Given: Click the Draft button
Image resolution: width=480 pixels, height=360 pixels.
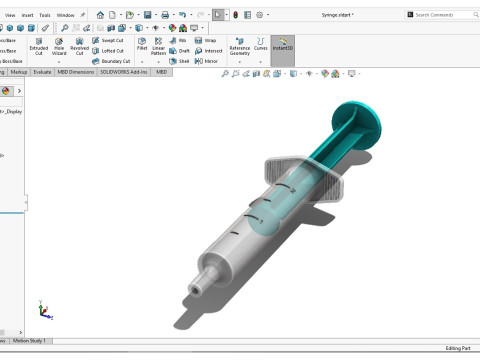Looking at the screenshot, I should click(x=179, y=51).
